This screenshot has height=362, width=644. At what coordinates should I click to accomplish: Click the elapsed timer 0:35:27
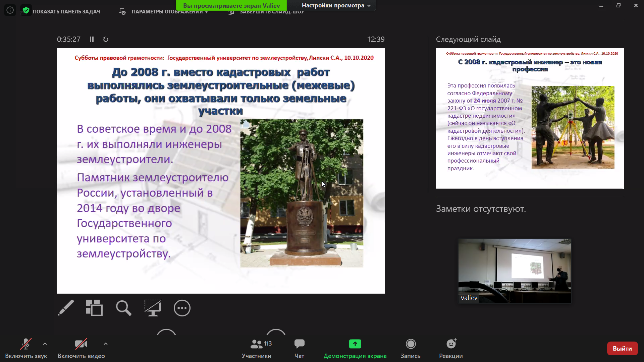[x=69, y=39]
